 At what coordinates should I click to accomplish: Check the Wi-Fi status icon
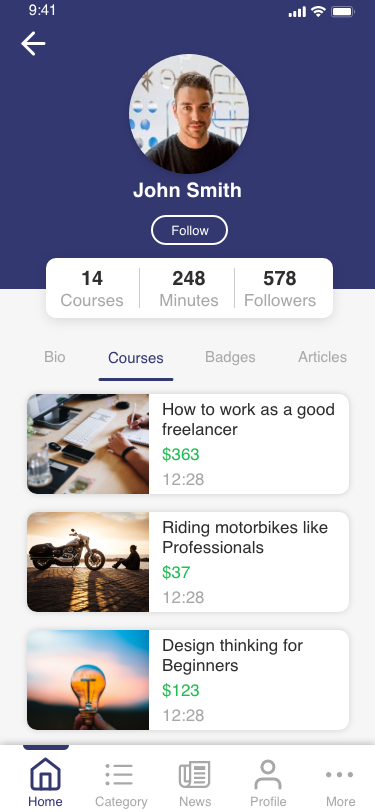(x=318, y=11)
